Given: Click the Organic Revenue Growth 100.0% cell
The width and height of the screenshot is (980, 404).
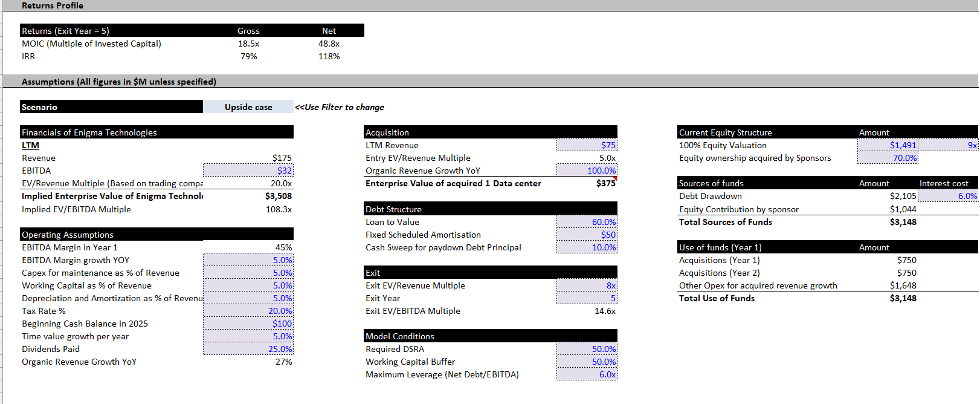Looking at the screenshot, I should 587,171.
